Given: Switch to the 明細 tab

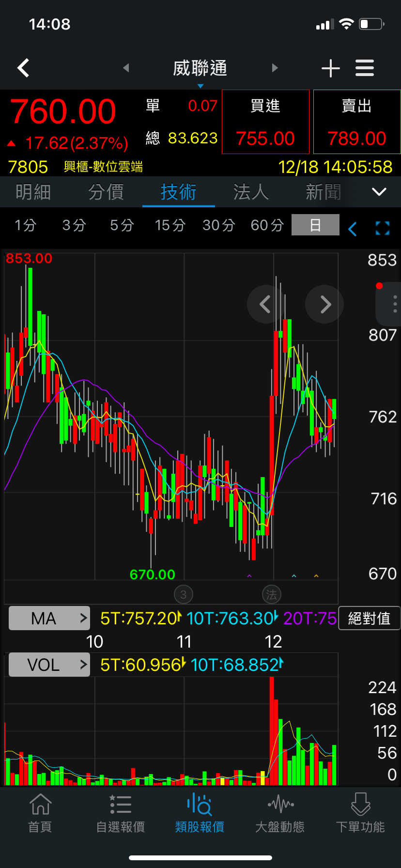Looking at the screenshot, I should pos(33,192).
